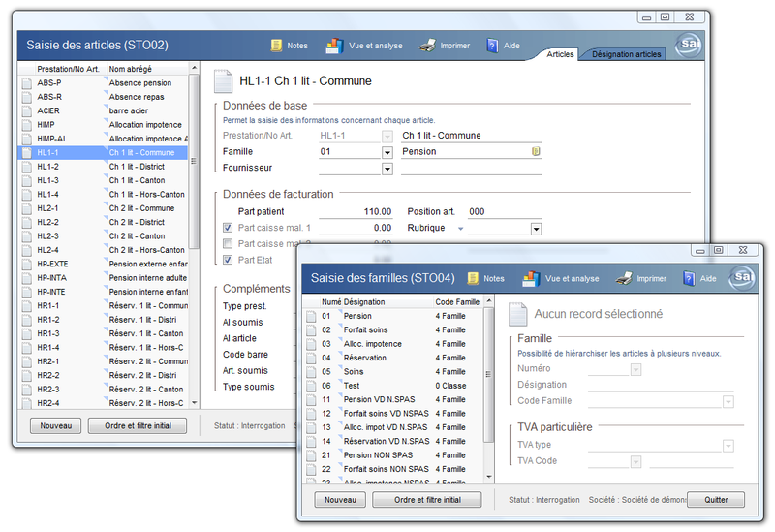This screenshot has height=532, width=775.
Task: Select the Articles tab
Action: click(560, 54)
